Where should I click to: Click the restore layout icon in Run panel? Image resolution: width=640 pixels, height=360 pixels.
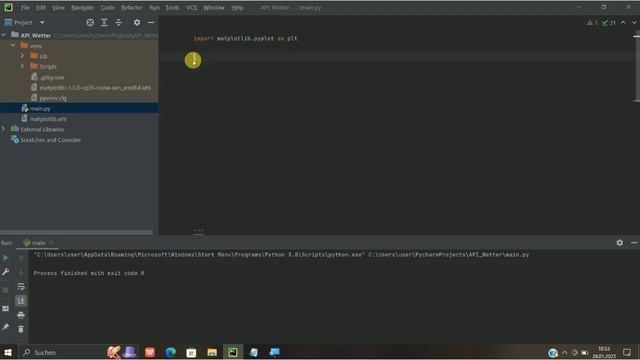click(5, 309)
